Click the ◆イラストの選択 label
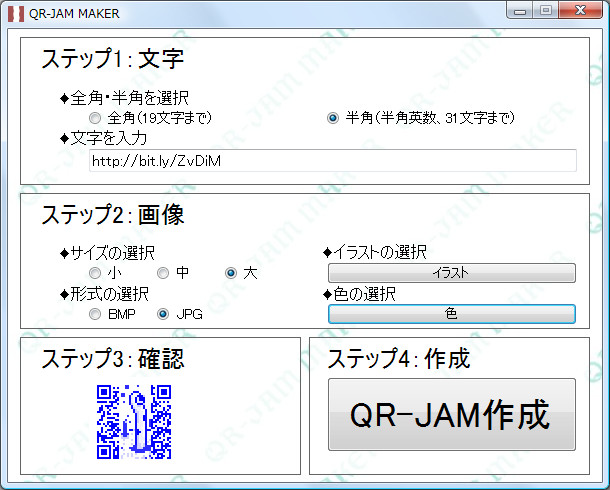The image size is (610, 490). point(375,252)
